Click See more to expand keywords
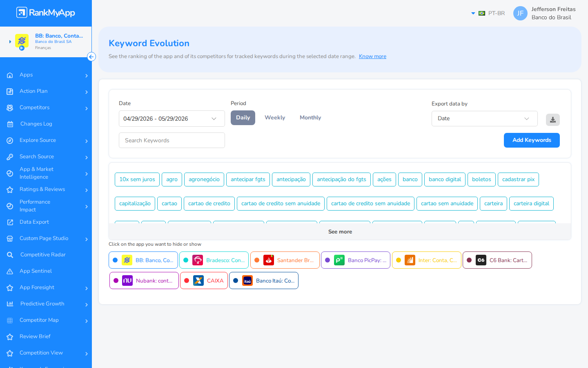Screen dimensions: 588x368 [340, 232]
